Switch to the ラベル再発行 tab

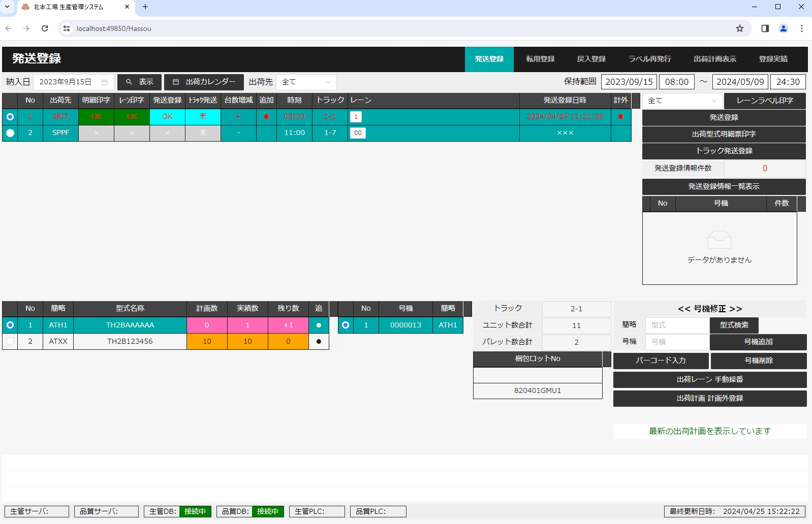pyautogui.click(x=649, y=59)
